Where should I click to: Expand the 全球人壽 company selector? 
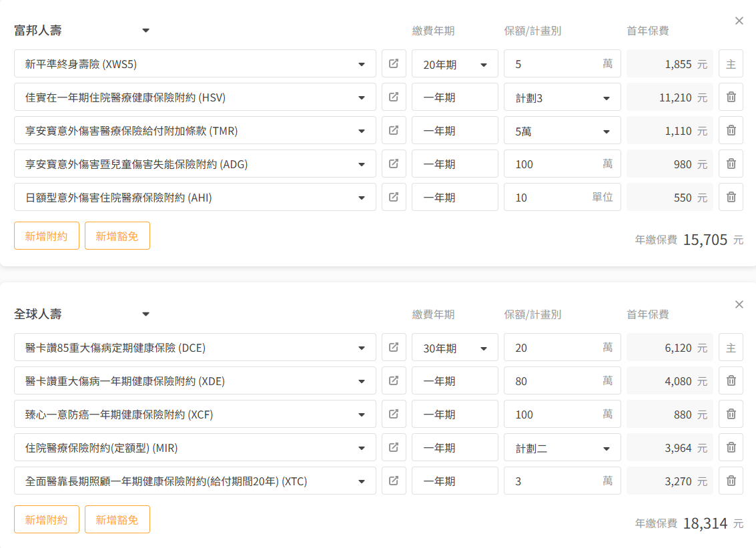click(x=146, y=314)
